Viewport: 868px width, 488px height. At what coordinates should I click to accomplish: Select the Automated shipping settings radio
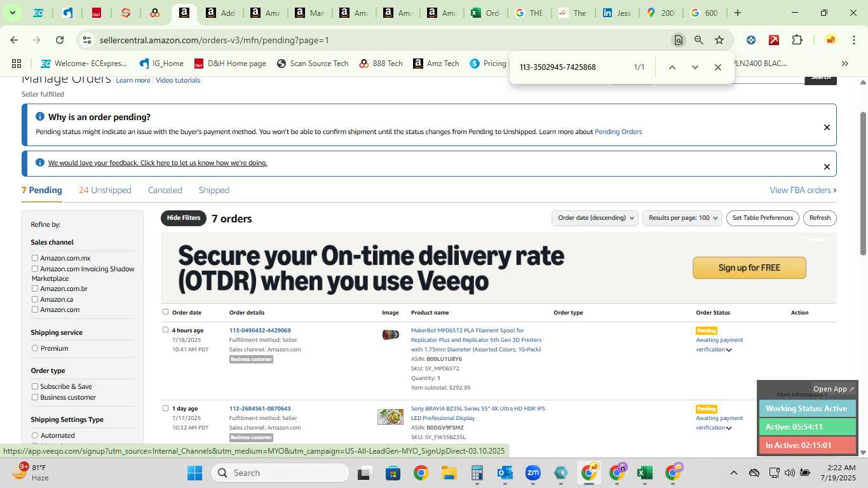35,435
